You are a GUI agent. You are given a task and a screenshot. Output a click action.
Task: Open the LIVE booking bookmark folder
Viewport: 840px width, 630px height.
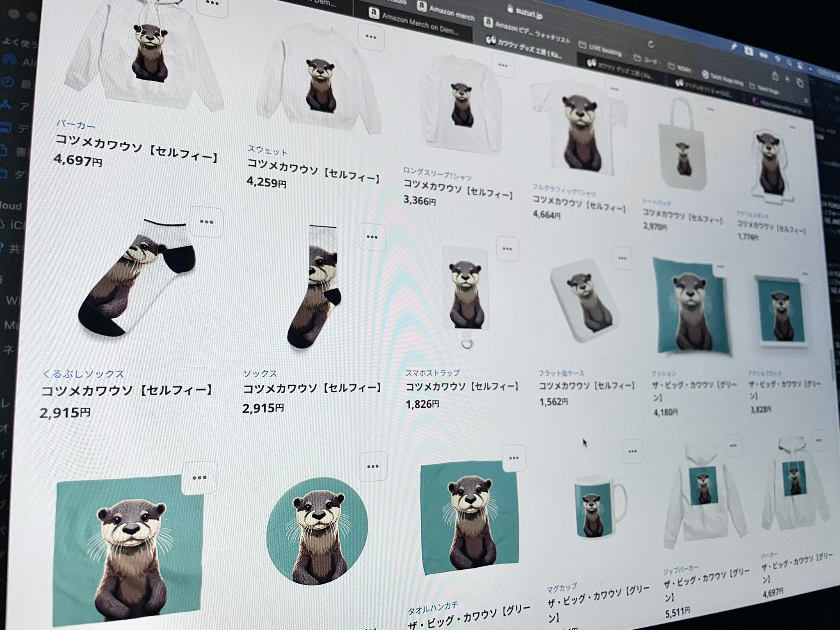pos(600,48)
